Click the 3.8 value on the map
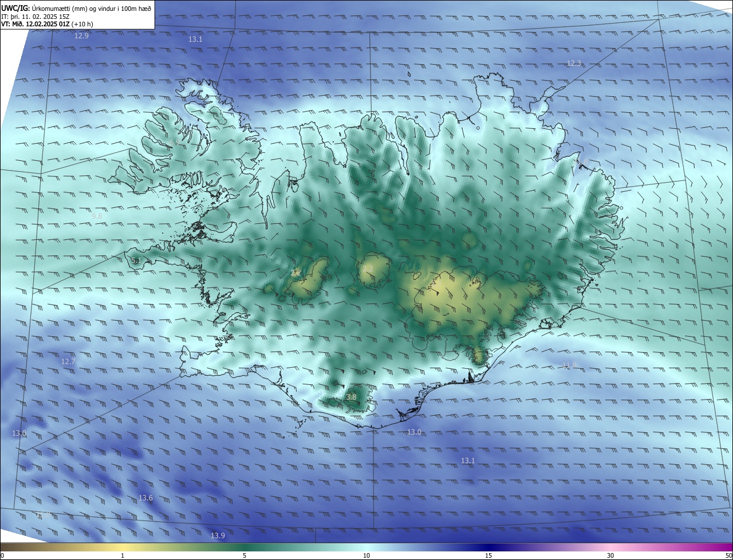 (x=351, y=397)
